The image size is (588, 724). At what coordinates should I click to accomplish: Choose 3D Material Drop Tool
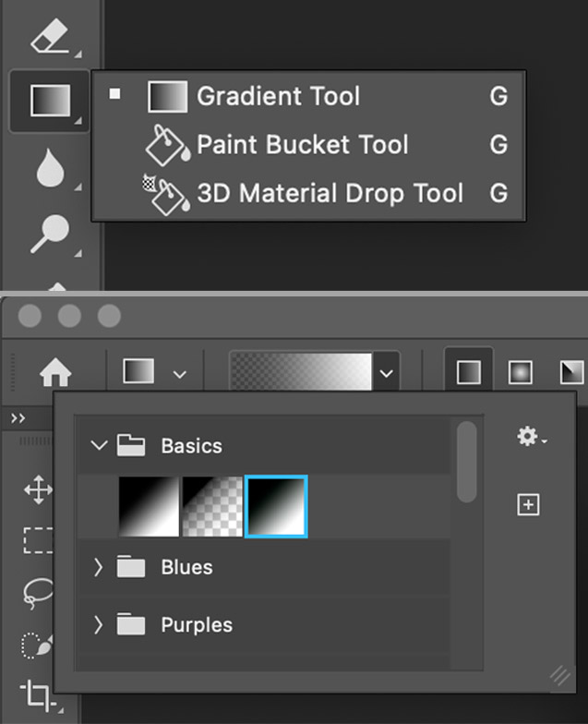pos(308,193)
